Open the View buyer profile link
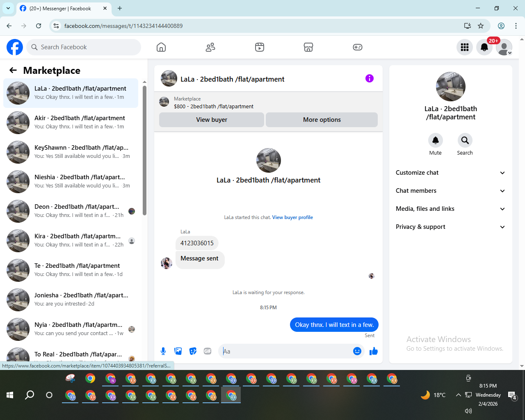This screenshot has width=525, height=420. tap(292, 217)
